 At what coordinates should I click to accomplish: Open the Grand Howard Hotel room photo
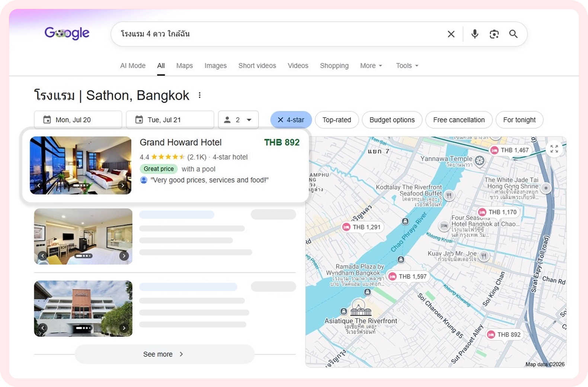tap(80, 165)
